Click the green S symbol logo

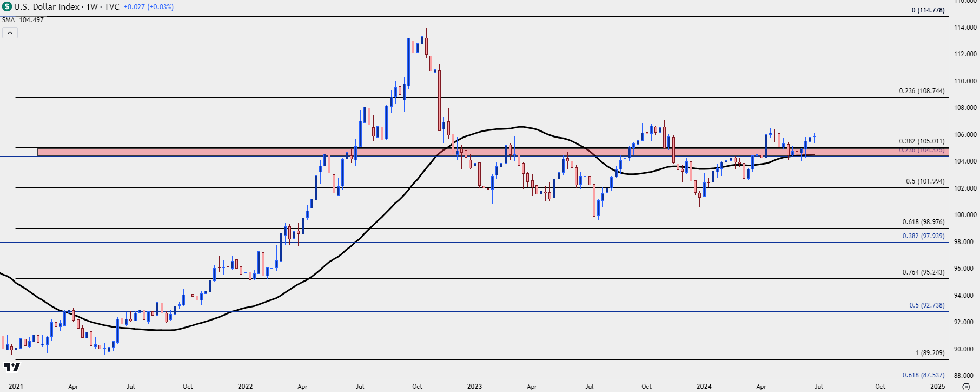[6, 7]
